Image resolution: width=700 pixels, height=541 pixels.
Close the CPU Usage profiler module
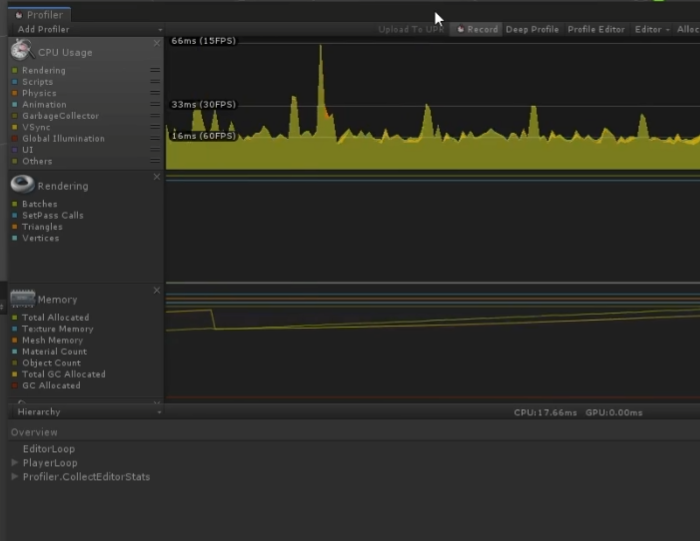click(x=157, y=43)
